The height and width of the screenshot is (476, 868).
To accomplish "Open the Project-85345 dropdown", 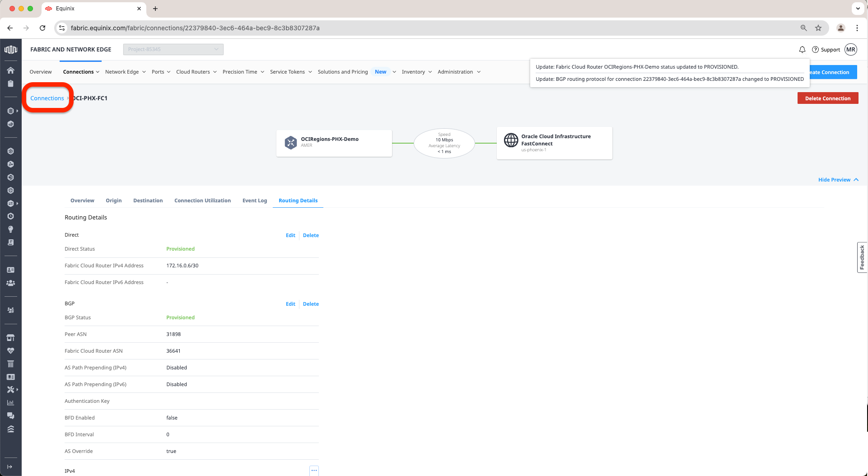I will click(x=173, y=49).
